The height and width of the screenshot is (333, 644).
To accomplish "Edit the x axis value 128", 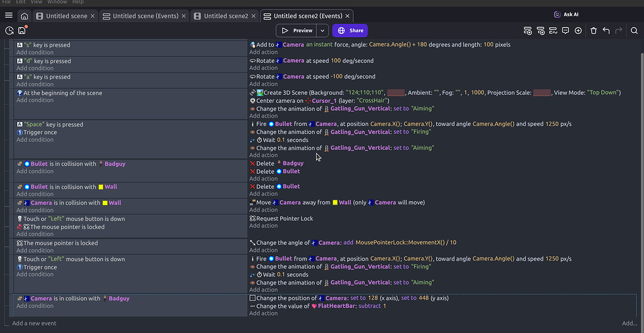I will pos(373,298).
